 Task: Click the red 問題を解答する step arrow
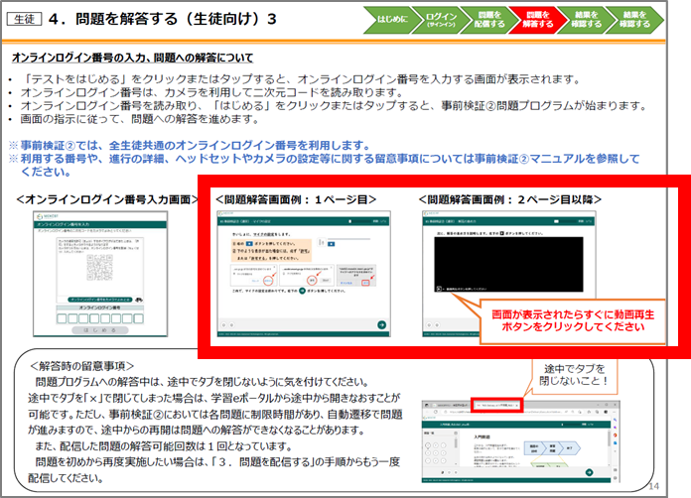pyautogui.click(x=536, y=19)
